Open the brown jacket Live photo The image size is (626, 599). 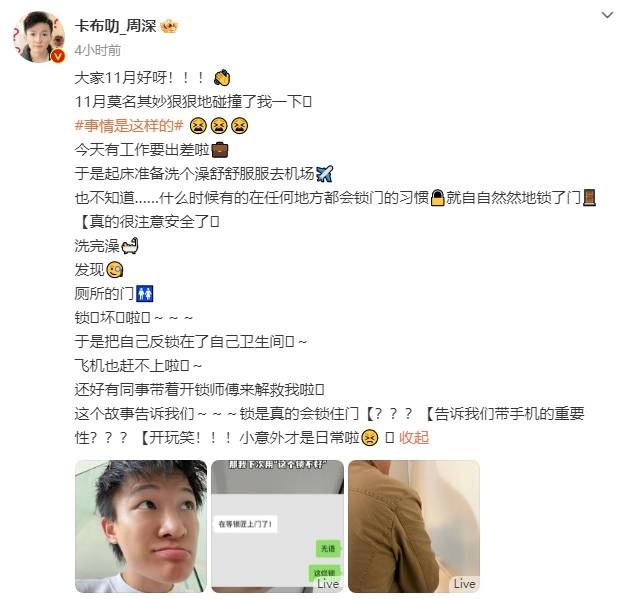414,526
